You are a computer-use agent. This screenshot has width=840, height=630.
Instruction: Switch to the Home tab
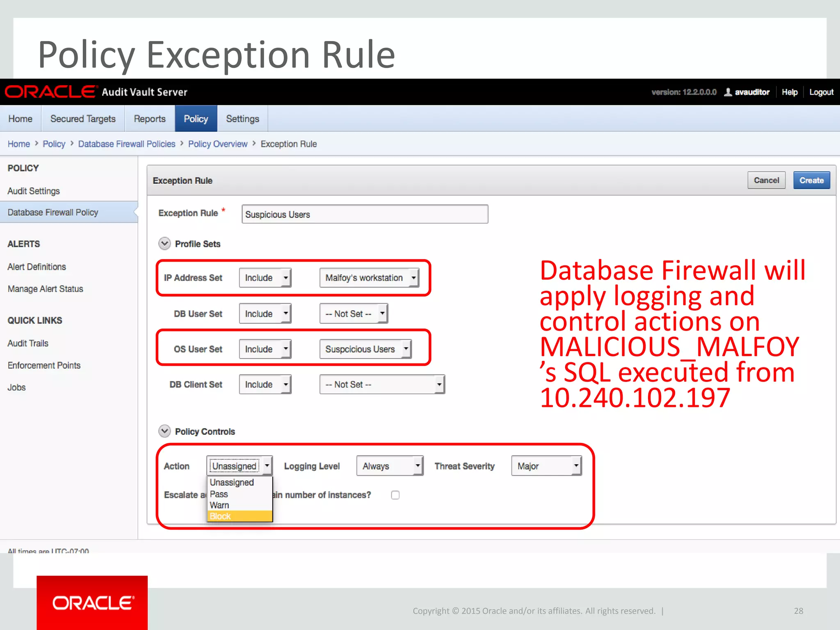click(x=21, y=119)
